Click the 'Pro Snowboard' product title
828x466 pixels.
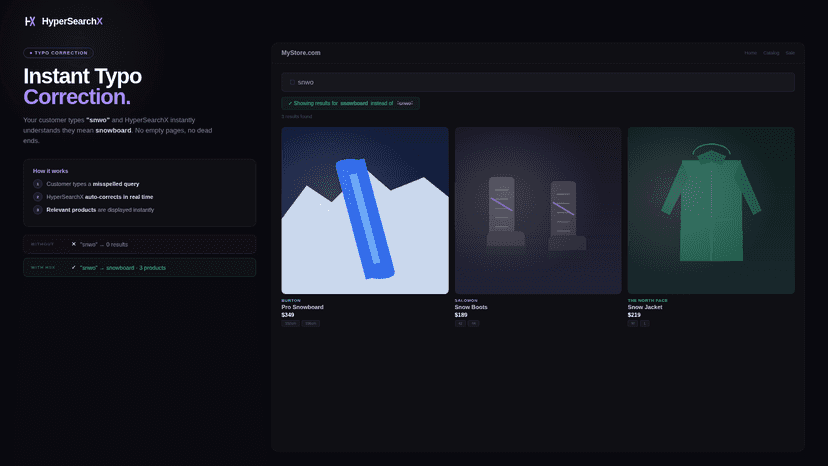(303, 307)
